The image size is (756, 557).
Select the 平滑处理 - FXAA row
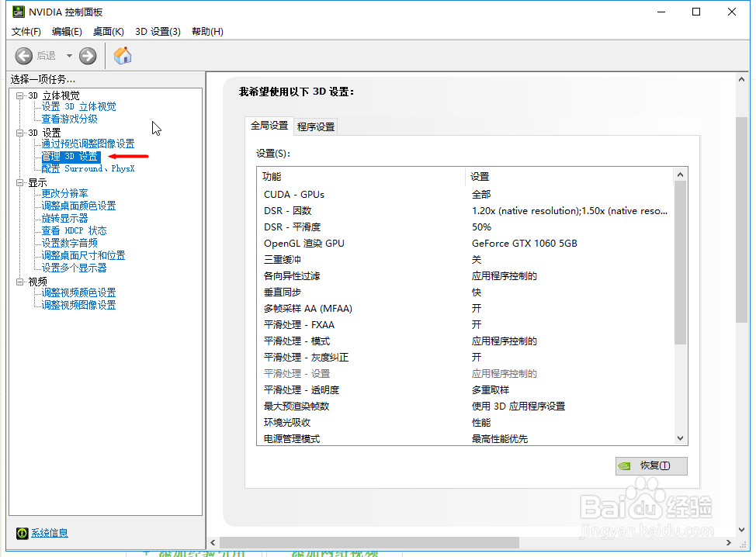(x=465, y=325)
